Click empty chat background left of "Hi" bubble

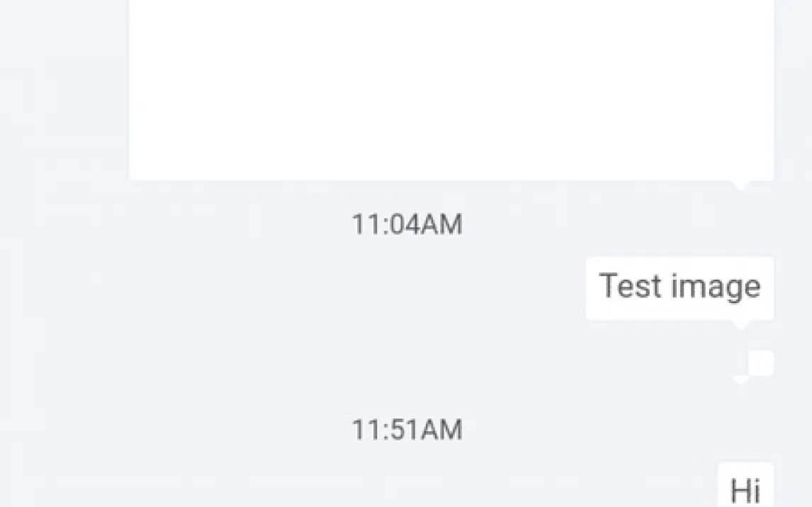[354, 487]
